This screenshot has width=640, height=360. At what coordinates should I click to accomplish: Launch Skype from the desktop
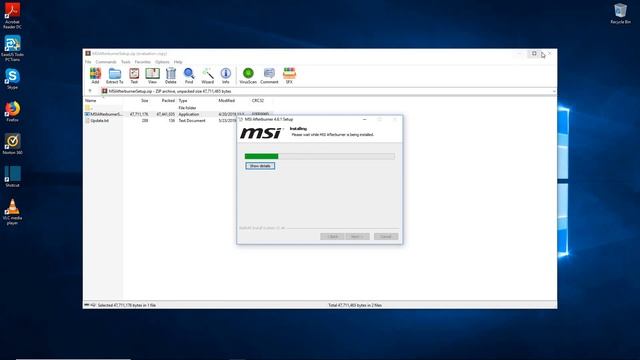pyautogui.click(x=12, y=79)
